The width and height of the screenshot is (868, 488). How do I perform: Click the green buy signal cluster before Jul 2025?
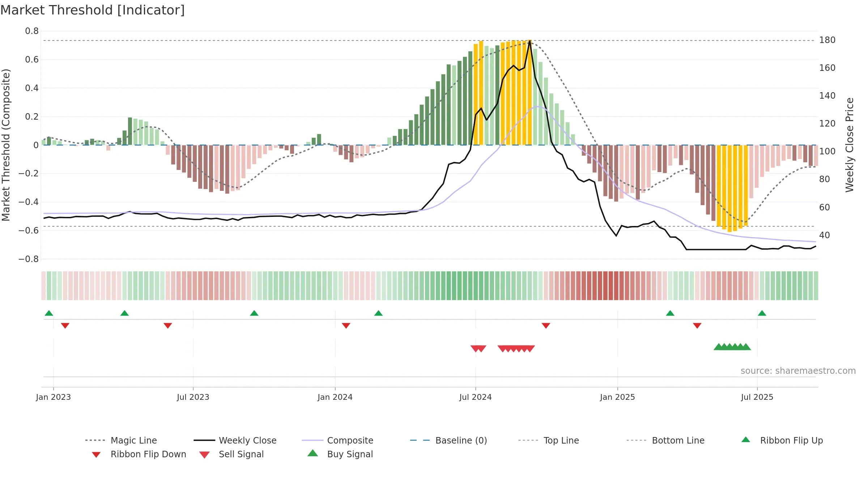coord(732,347)
